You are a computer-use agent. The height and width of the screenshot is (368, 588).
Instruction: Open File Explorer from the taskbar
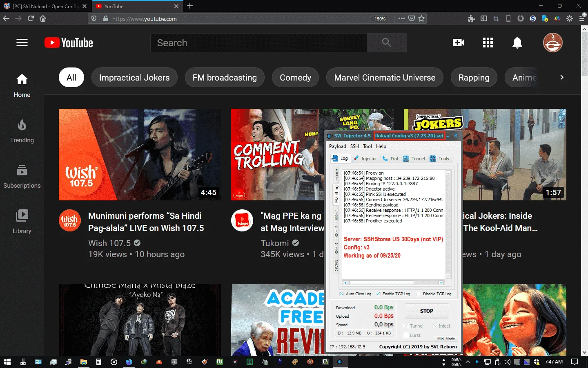84,362
